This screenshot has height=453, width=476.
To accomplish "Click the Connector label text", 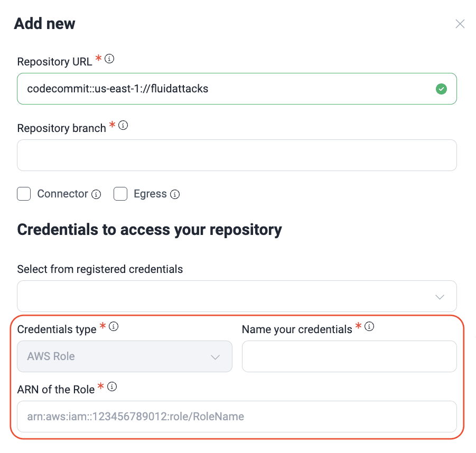I will pyautogui.click(x=62, y=194).
